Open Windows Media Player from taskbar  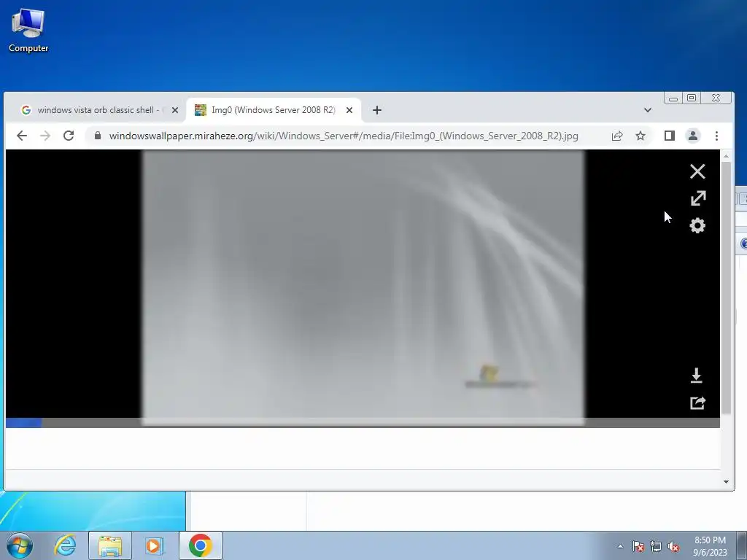pos(154,545)
